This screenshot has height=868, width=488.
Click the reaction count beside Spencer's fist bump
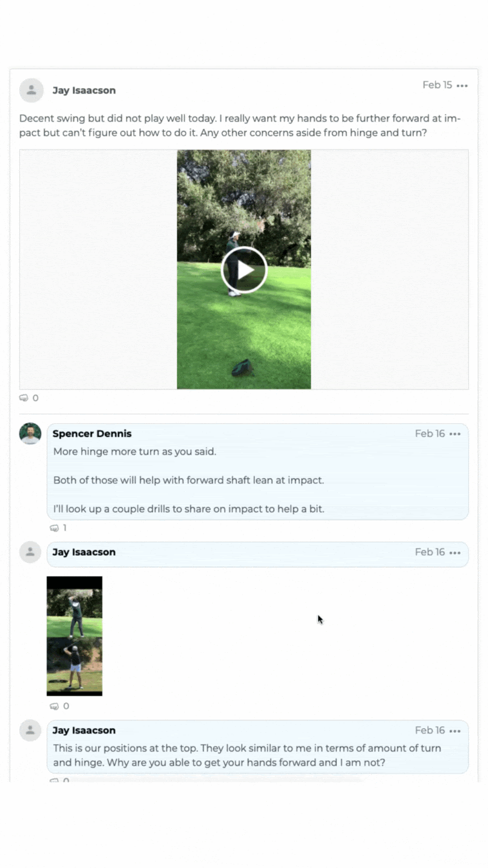[x=65, y=527]
